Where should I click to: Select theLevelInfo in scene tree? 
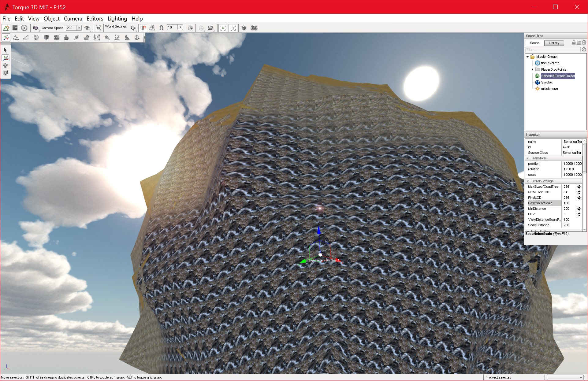(550, 63)
